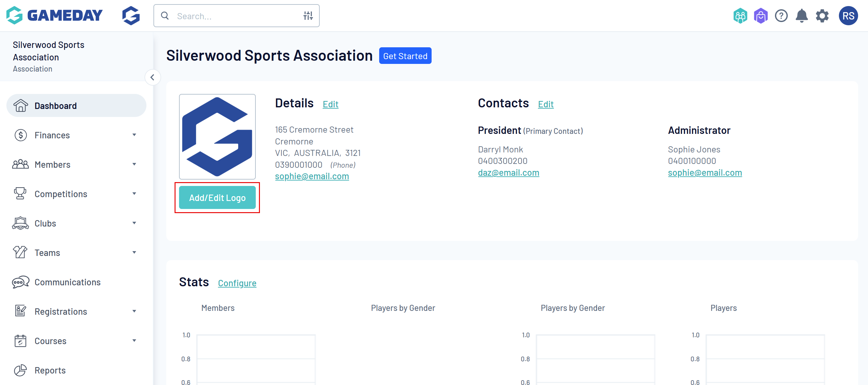
Task: Open the help question mark icon
Action: click(781, 16)
